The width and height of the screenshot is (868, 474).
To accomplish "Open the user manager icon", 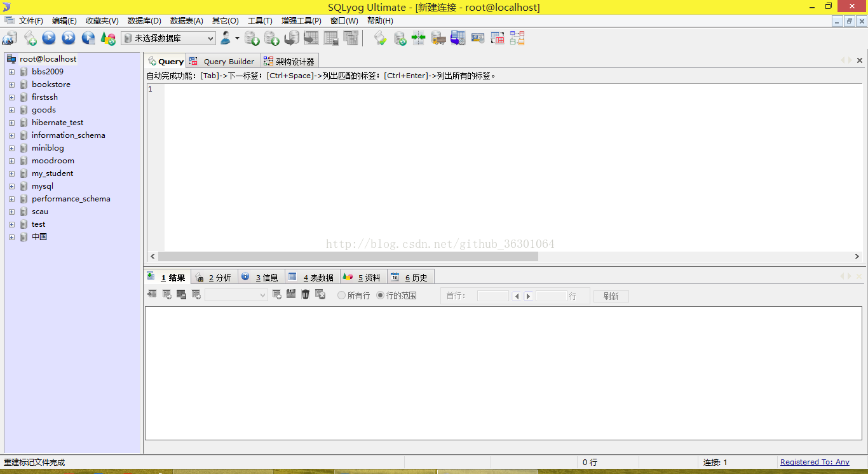I will (226, 38).
